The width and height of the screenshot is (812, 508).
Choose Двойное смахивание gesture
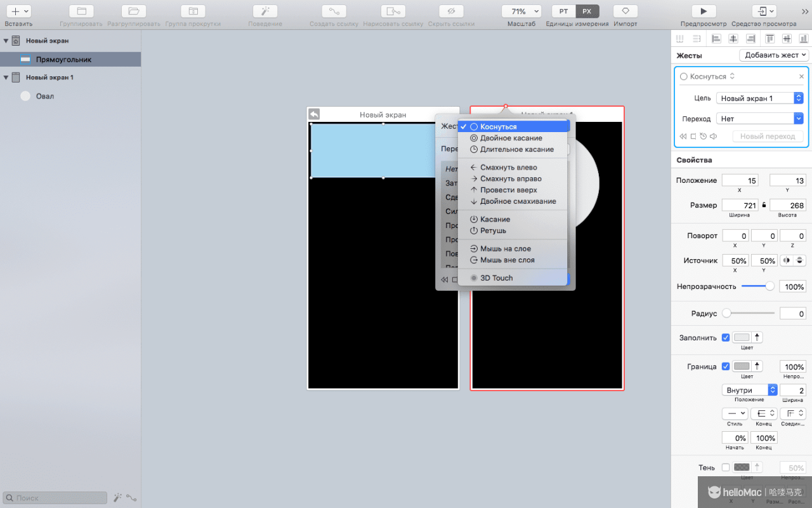click(x=513, y=201)
